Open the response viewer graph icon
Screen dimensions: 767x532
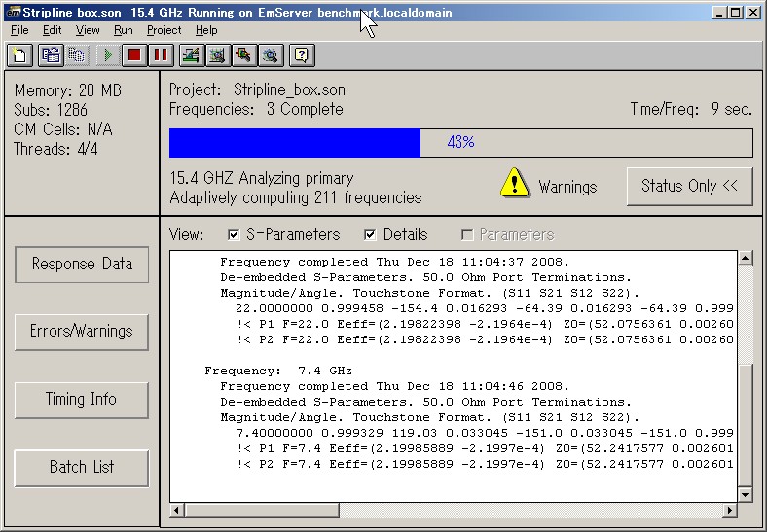(x=217, y=55)
